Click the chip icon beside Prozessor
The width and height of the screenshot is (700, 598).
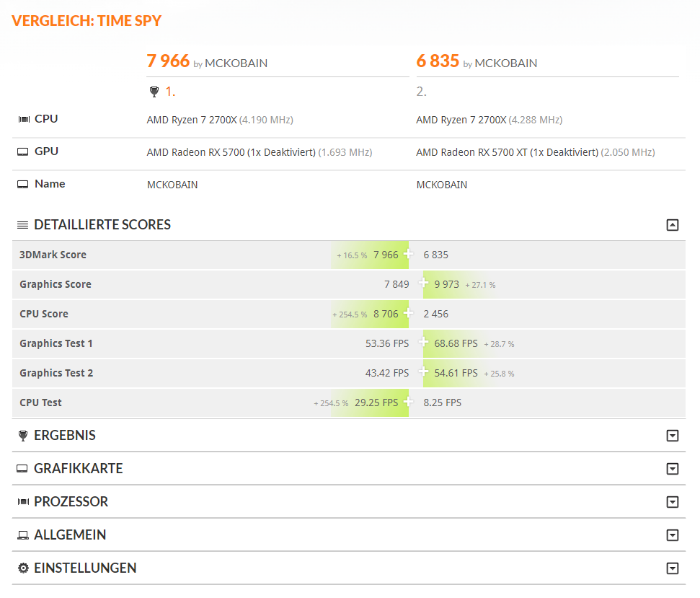pos(23,502)
